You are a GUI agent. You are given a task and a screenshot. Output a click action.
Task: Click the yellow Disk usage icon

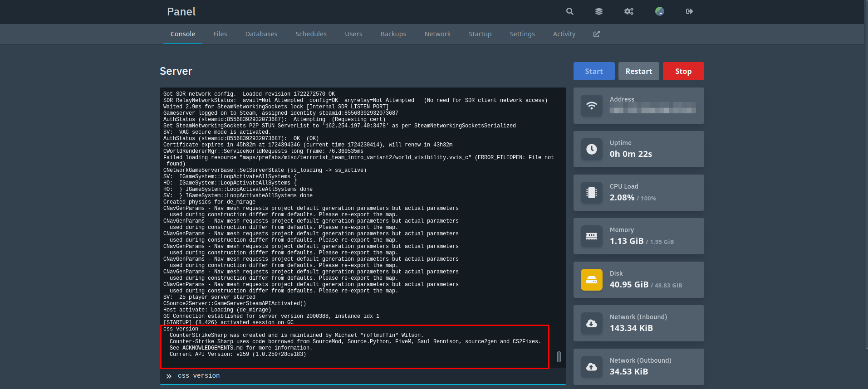point(592,280)
